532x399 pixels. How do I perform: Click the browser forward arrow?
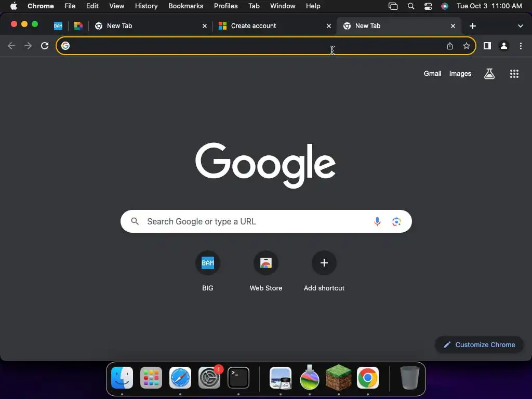point(28,46)
